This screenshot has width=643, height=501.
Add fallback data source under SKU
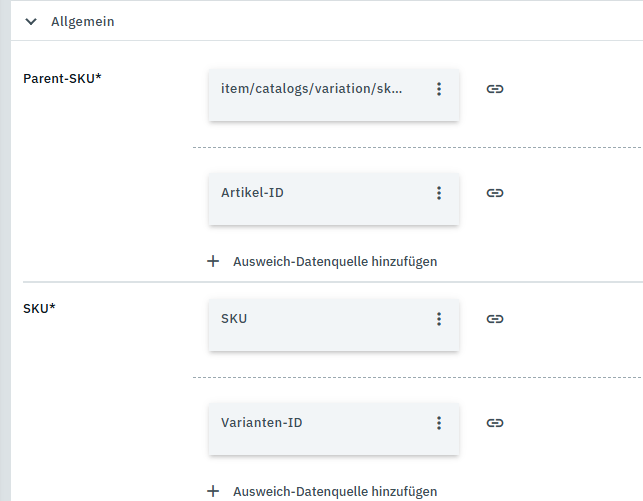[x=334, y=492]
